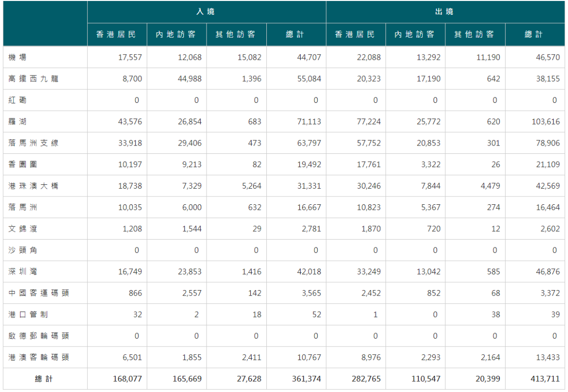The height and width of the screenshot is (392, 568).
Task: Select the 中國客運碼頭 row label
Action: pos(39,293)
